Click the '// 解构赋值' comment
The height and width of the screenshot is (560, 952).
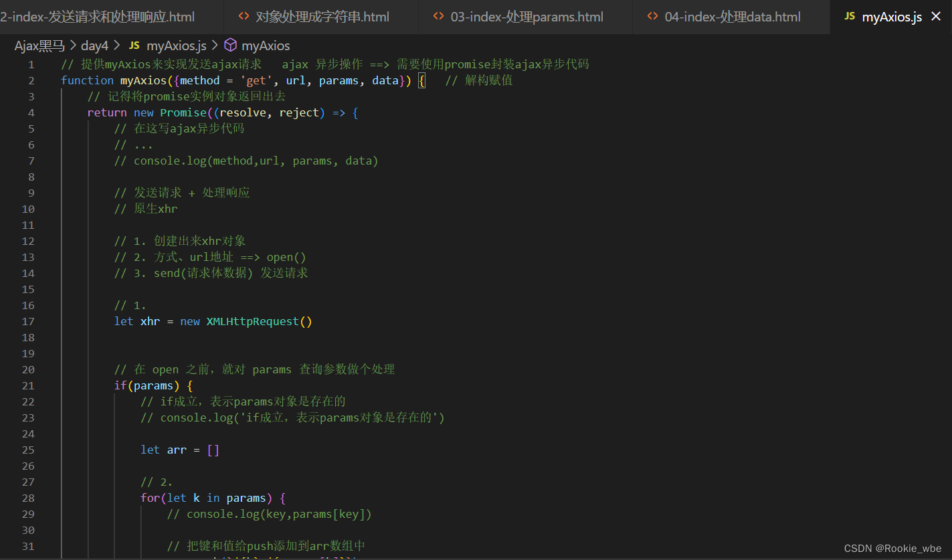tap(479, 80)
